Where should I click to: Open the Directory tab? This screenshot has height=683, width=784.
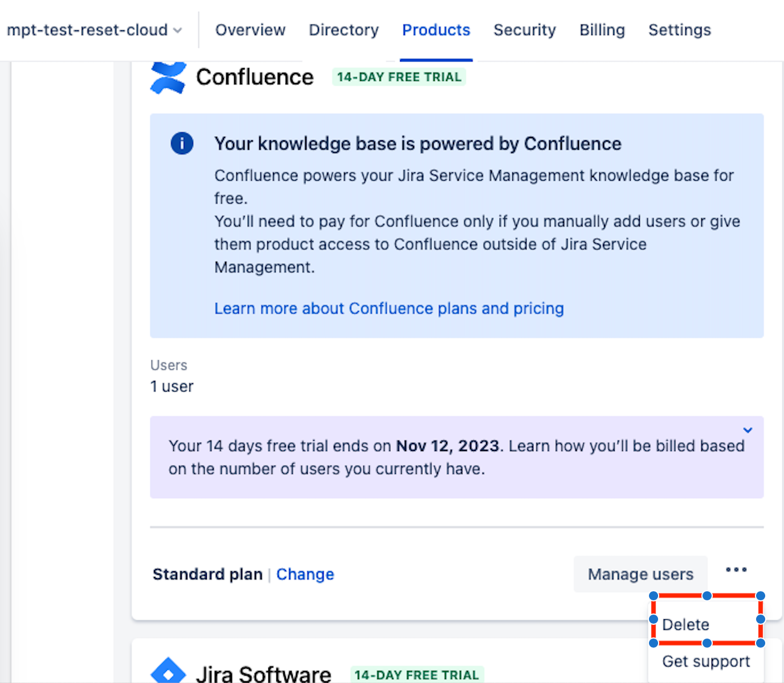pos(344,30)
